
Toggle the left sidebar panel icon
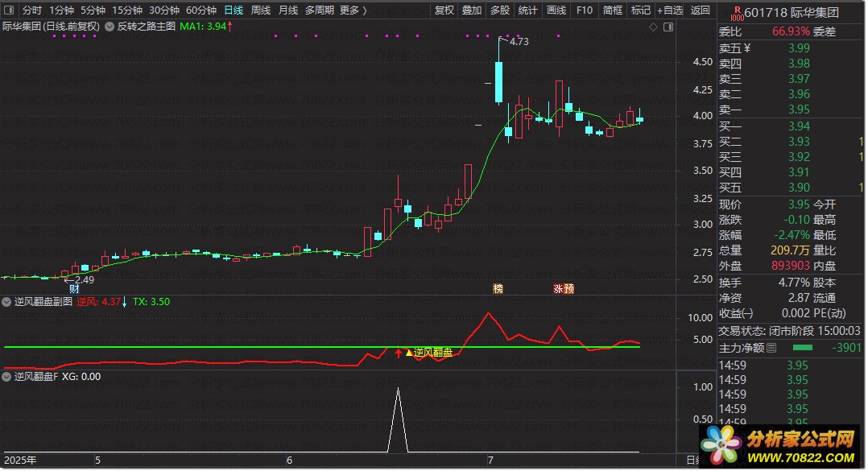(10, 10)
